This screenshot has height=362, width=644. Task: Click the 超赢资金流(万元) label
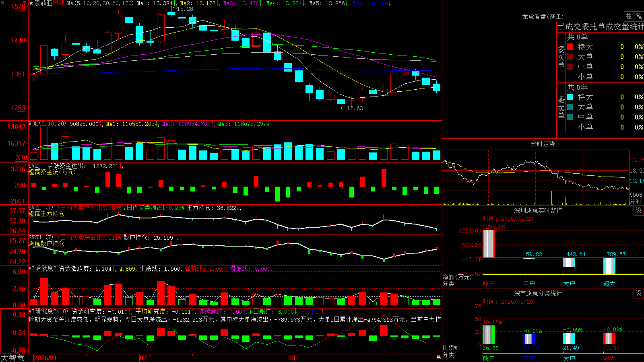(x=52, y=172)
